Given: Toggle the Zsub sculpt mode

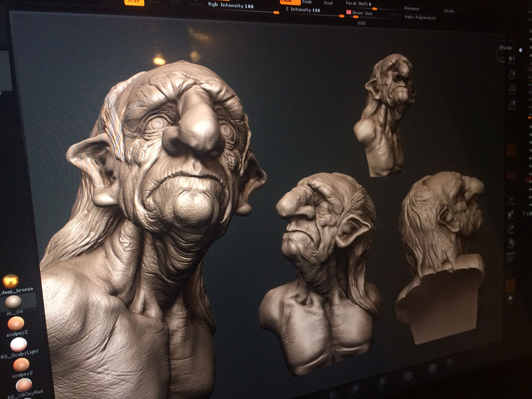Looking at the screenshot, I should (x=307, y=2).
